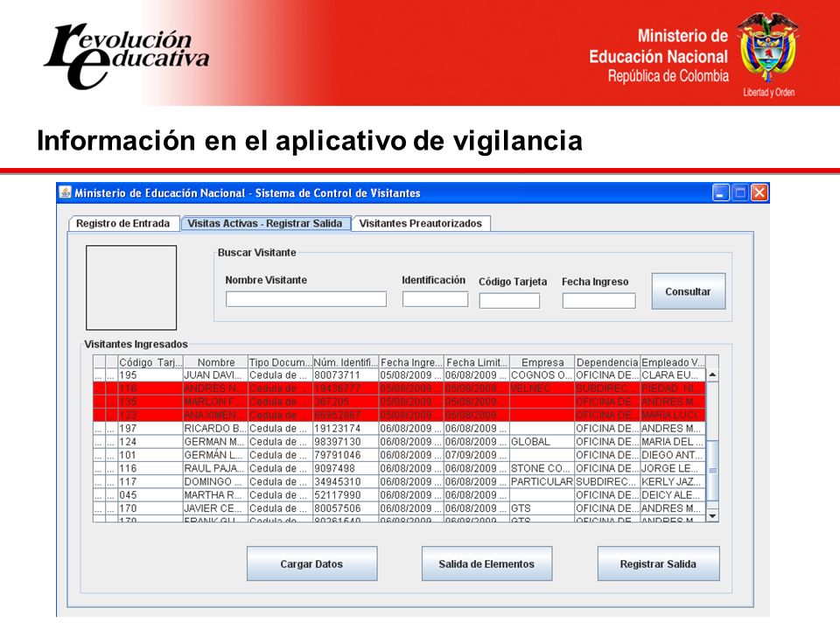
Task: Focus the Identificación input field
Action: point(435,299)
